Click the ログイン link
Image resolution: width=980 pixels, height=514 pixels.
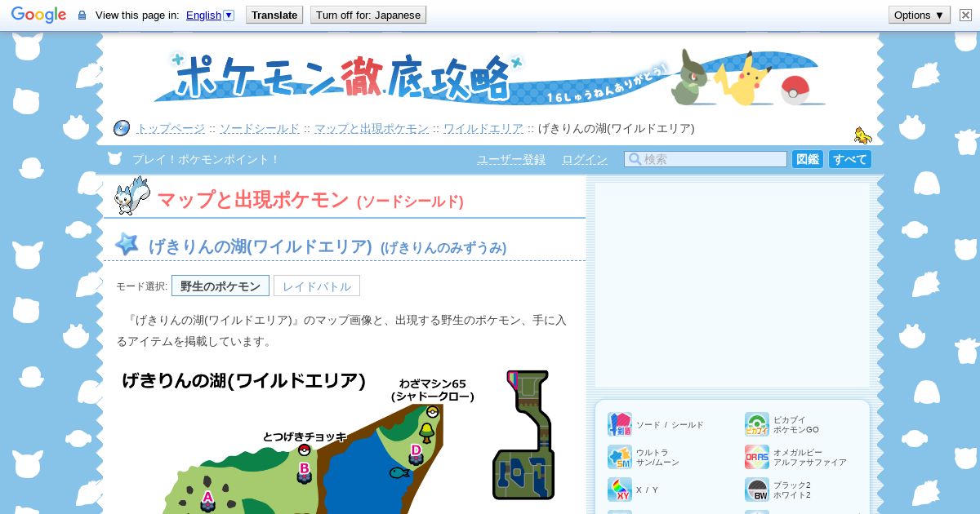tap(585, 159)
